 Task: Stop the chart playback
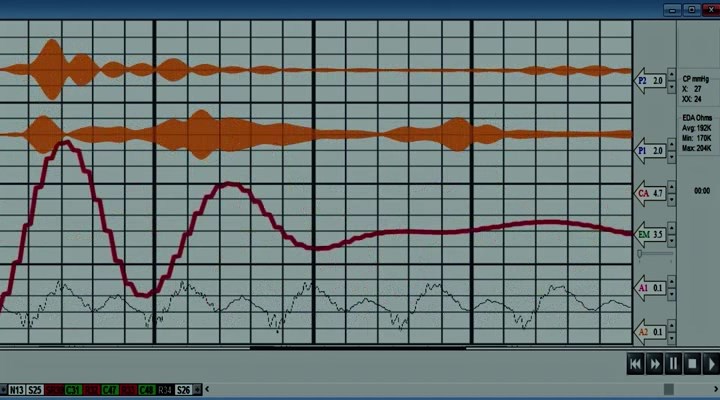(x=692, y=364)
